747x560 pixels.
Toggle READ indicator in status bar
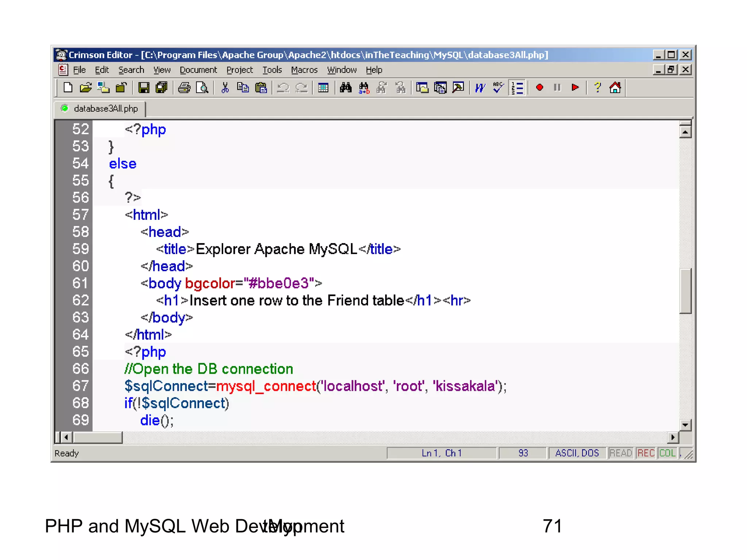620,453
